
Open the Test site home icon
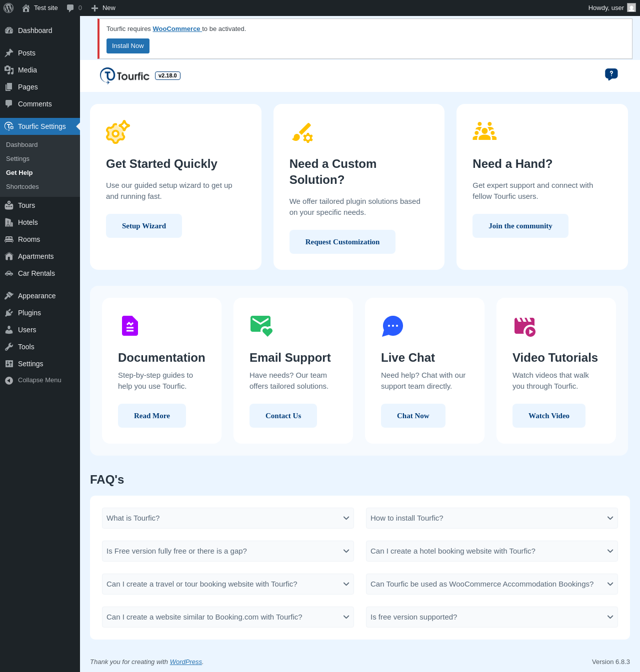point(26,8)
